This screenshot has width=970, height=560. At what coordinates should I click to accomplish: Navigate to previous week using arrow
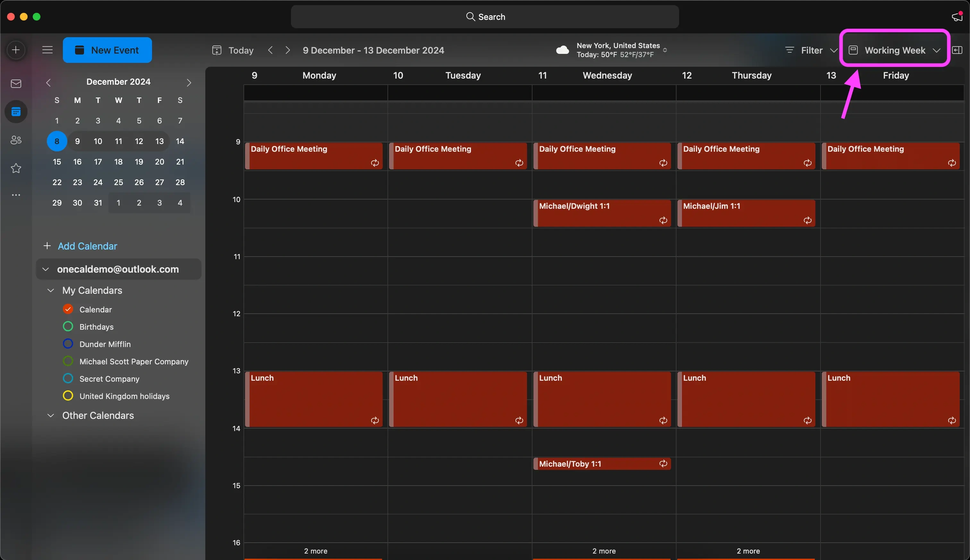[x=271, y=50]
